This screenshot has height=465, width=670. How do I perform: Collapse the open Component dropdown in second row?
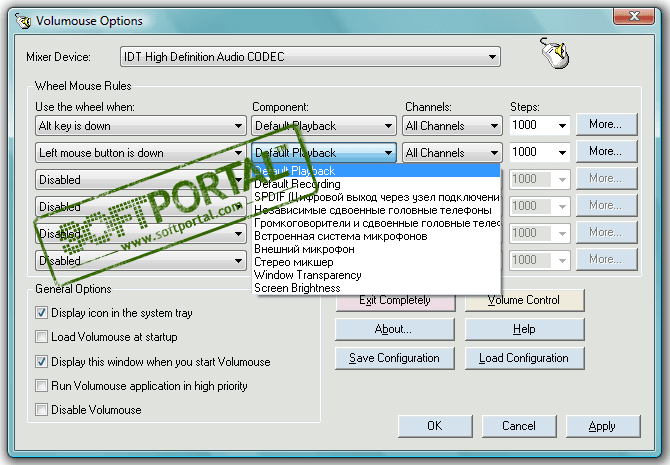323,153
